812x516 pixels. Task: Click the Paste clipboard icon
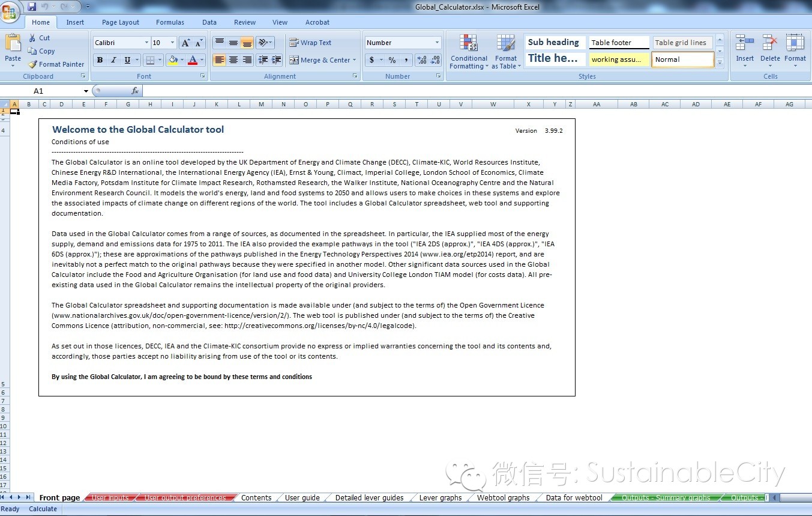(x=13, y=43)
